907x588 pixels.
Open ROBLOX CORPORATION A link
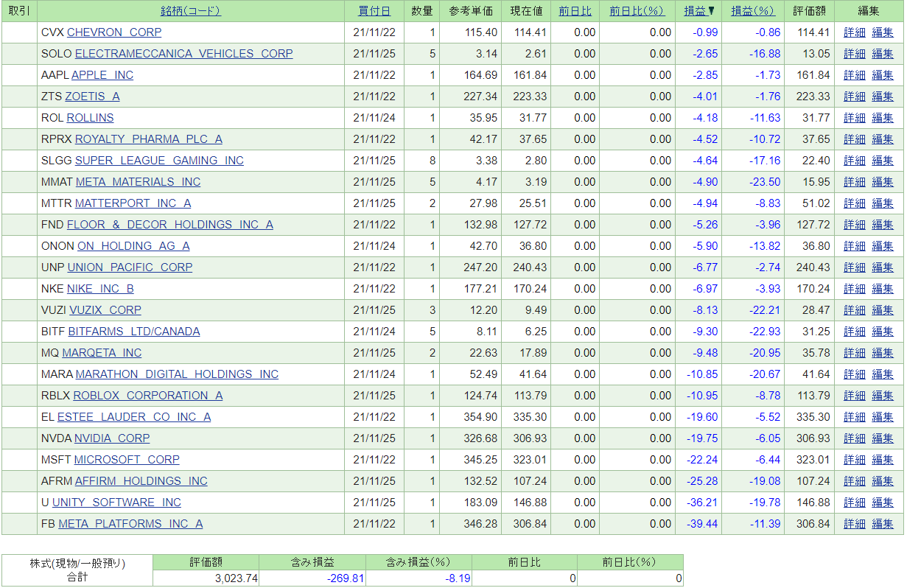[148, 396]
